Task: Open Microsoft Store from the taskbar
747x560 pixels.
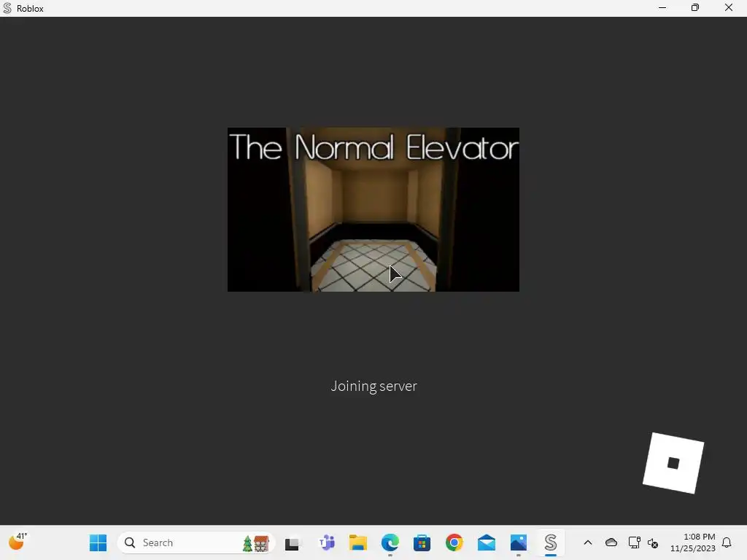Action: tap(422, 542)
